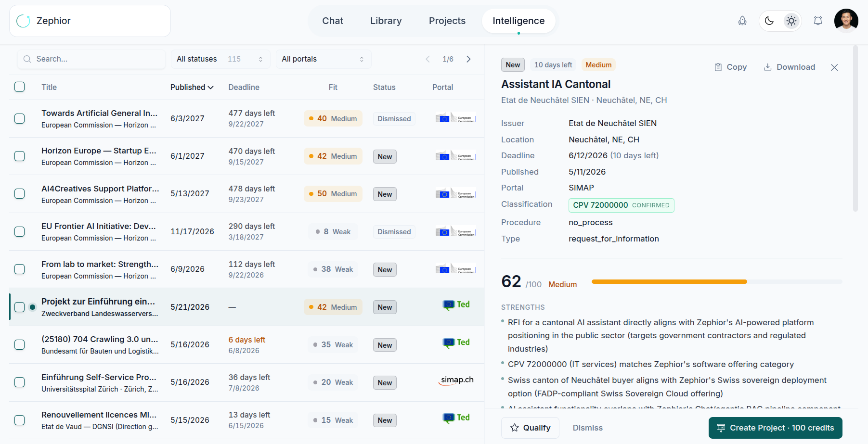The height and width of the screenshot is (444, 868).
Task: Go to the next page of results
Action: coord(468,59)
